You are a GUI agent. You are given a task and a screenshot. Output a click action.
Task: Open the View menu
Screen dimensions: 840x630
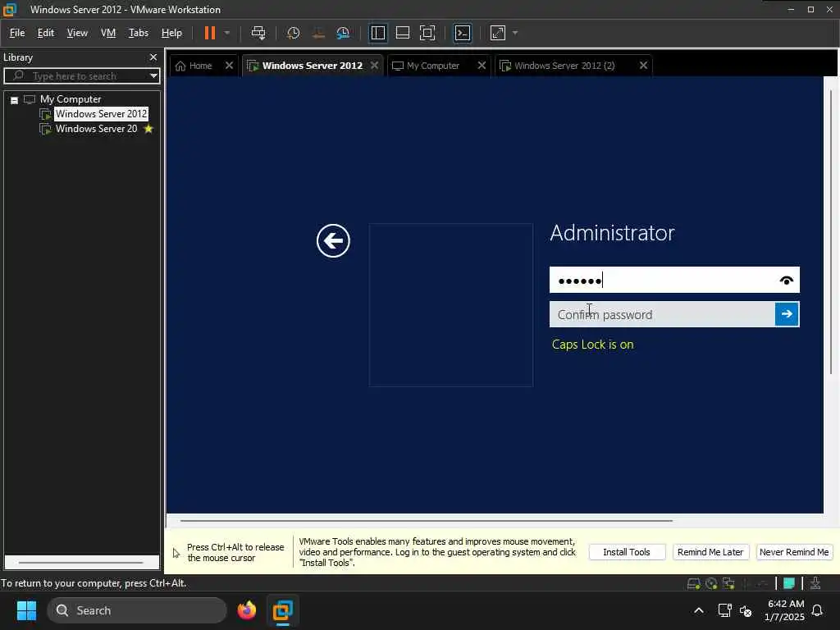click(77, 33)
